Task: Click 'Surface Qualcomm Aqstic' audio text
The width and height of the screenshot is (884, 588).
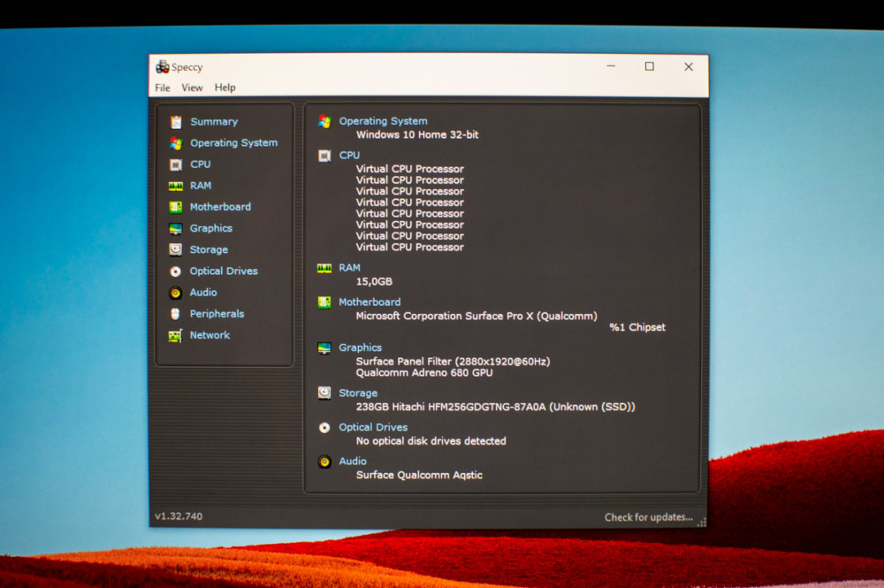Action: [419, 475]
